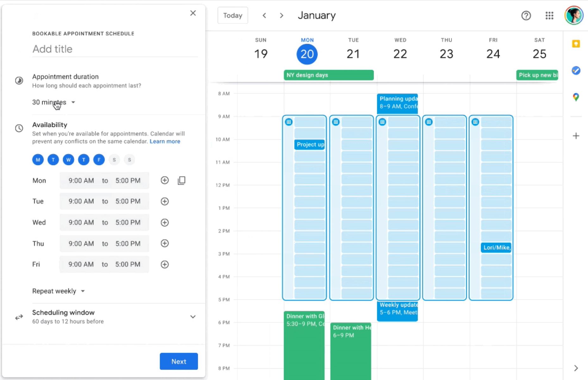Toggle Friday availability day circle
The width and height of the screenshot is (588, 380).
(99, 160)
